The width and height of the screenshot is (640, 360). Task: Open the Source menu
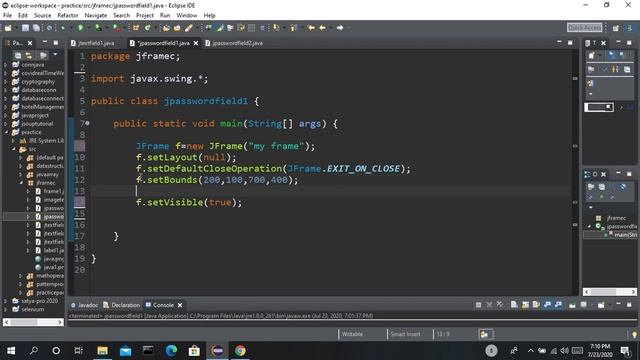tap(42, 16)
